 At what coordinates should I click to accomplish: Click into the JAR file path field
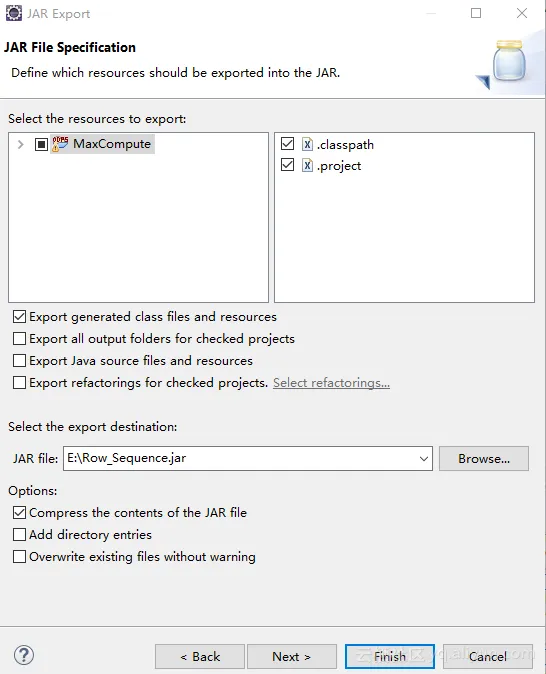(241, 459)
